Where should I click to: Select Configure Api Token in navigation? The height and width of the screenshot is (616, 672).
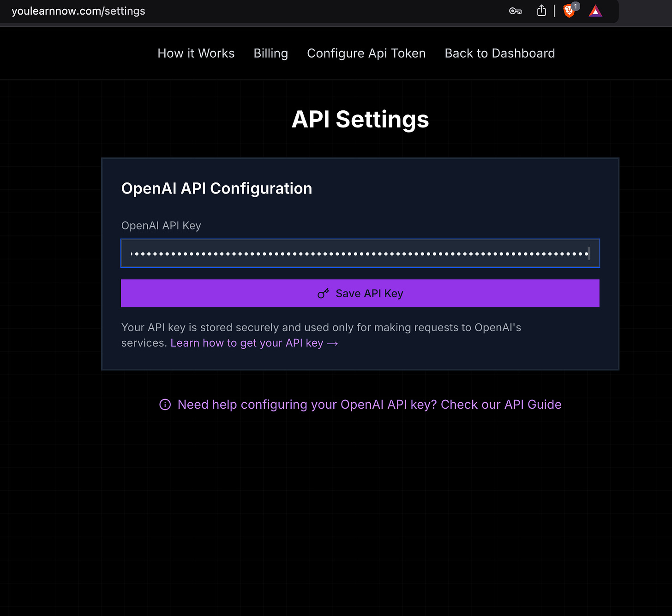pos(366,53)
